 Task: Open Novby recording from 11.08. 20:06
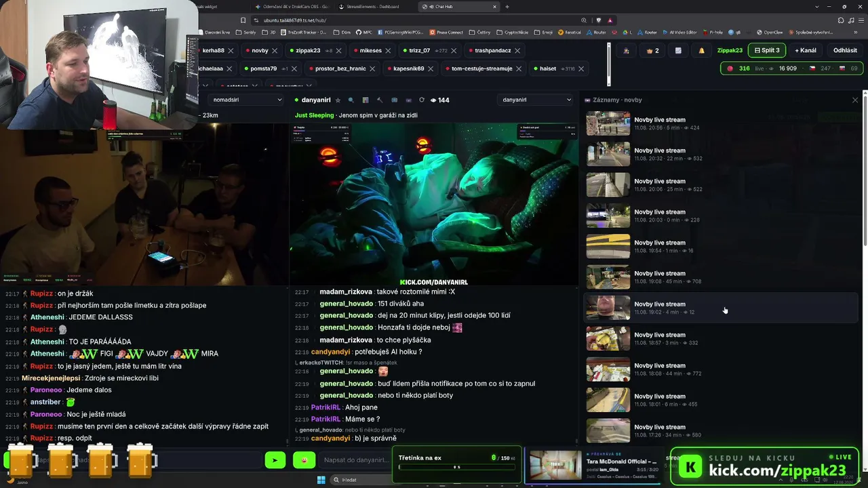point(721,185)
